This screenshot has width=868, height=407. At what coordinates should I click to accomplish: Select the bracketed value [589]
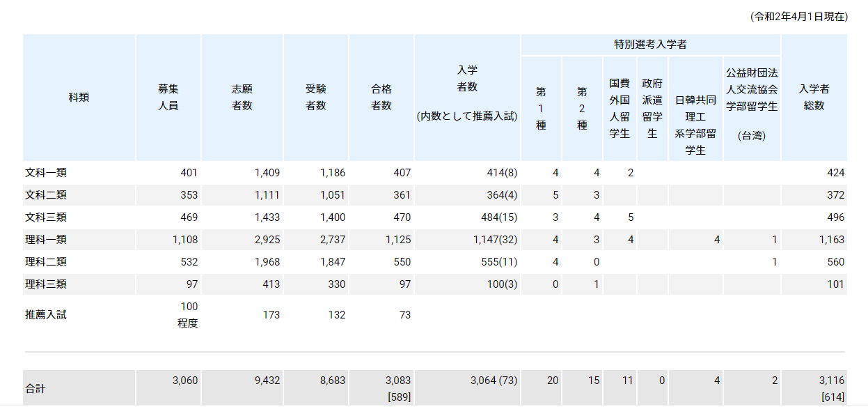[x=399, y=397]
